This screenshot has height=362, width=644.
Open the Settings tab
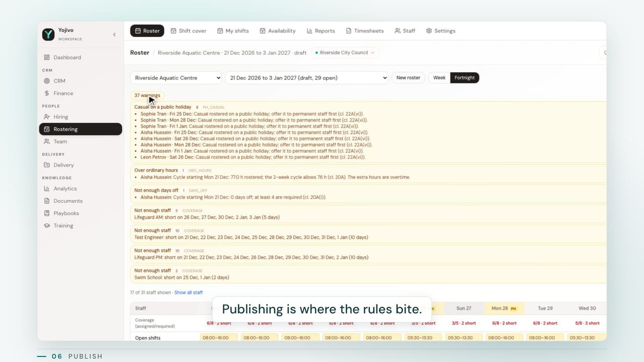click(440, 31)
